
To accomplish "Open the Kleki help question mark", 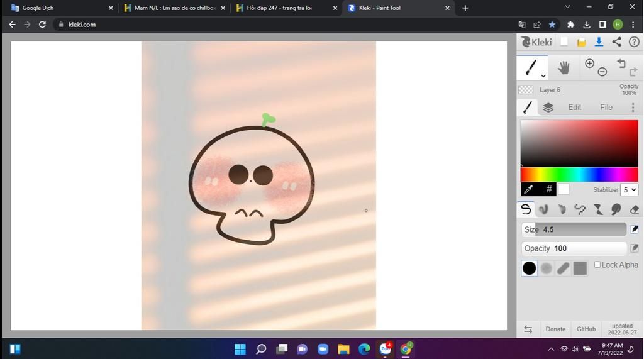I will (x=634, y=42).
